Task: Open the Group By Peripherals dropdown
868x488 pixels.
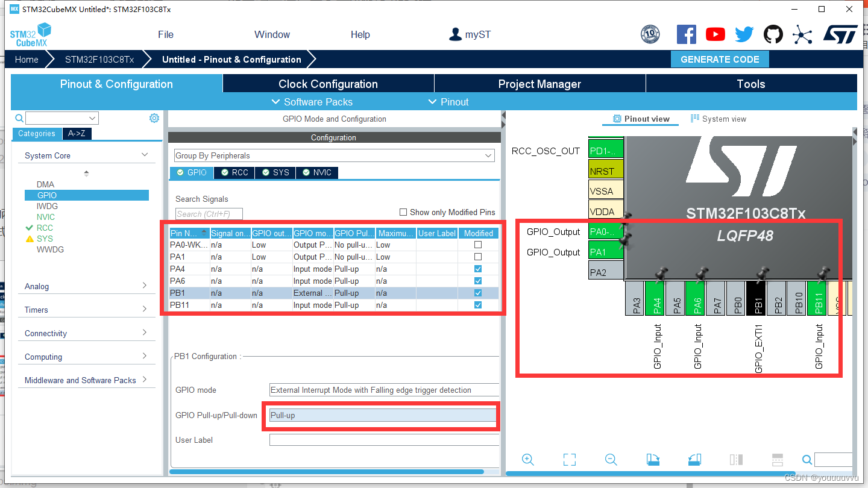Action: pyautogui.click(x=334, y=155)
